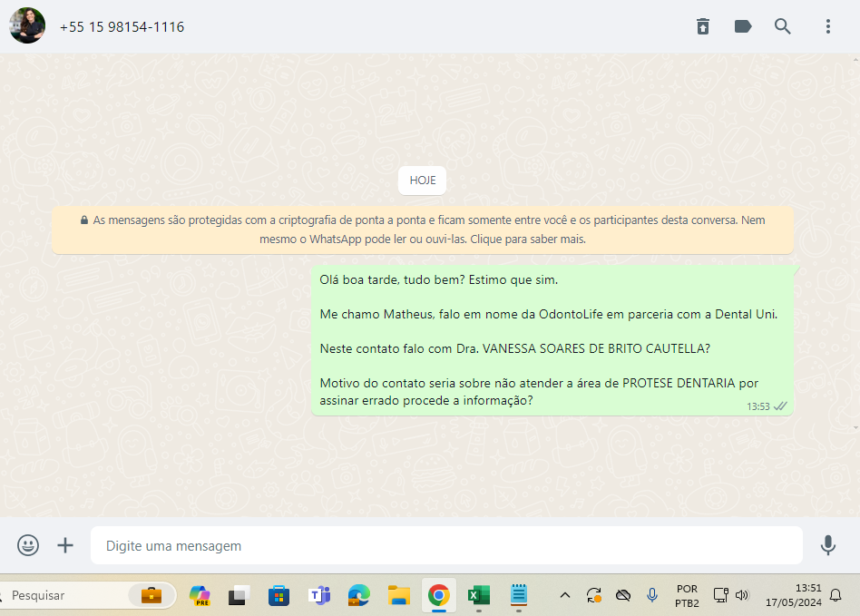Click the double-check delivery ticks
Viewport: 860px width, 616px height.
(x=780, y=406)
